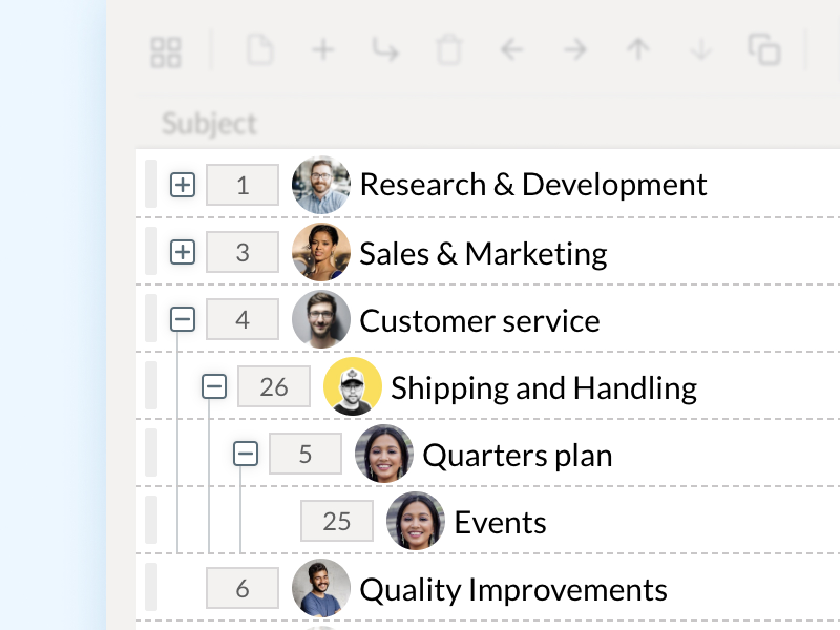Expand the Research & Development row

(x=183, y=185)
